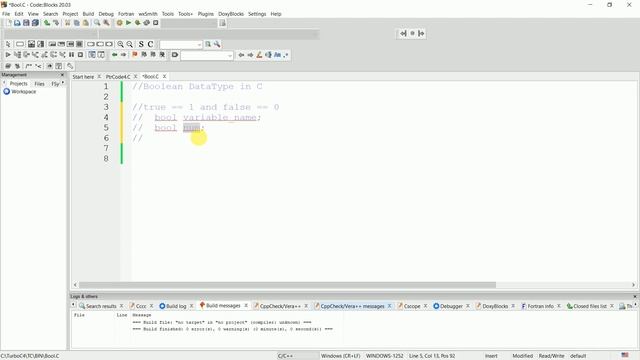The image size is (640, 360).
Task: Toggle match case Aa icon
Action: [x=278, y=55]
